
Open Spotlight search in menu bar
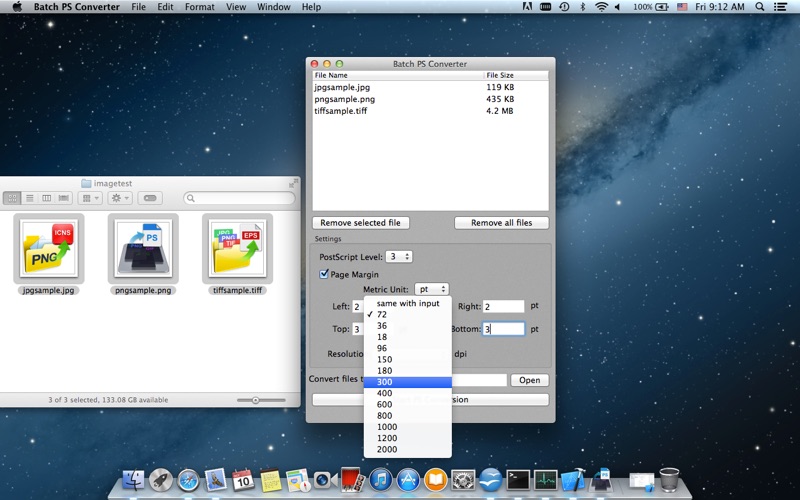(x=759, y=7)
